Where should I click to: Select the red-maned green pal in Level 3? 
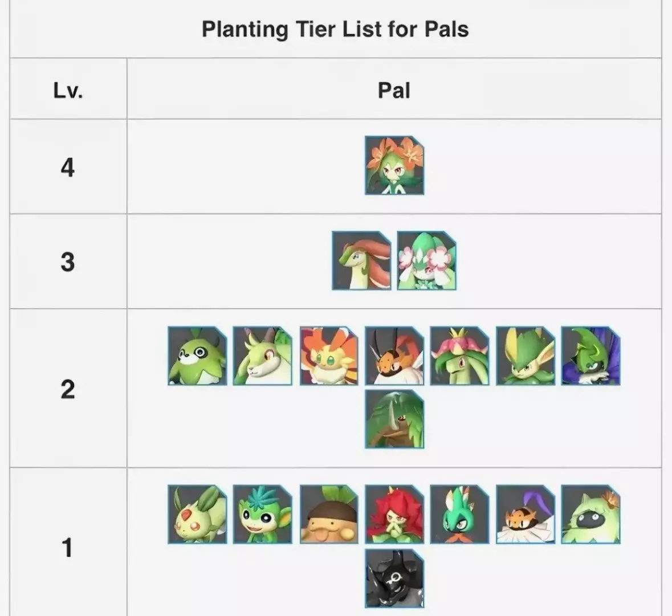point(361,260)
